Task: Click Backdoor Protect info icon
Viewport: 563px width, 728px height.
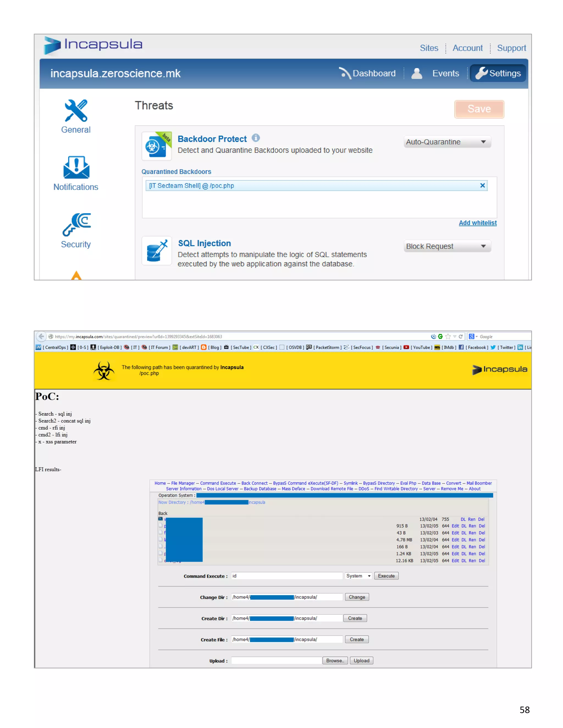Action: [255, 138]
